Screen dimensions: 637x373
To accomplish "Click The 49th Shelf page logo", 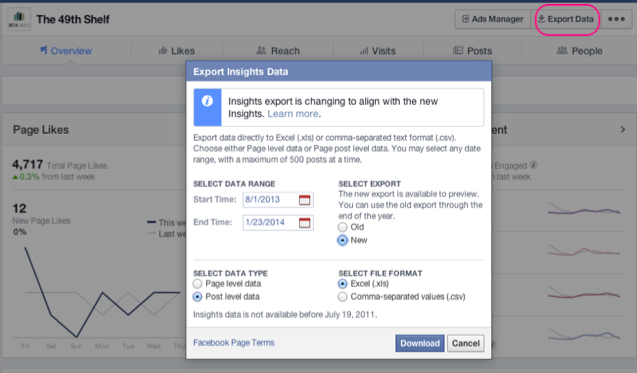I will [19, 19].
